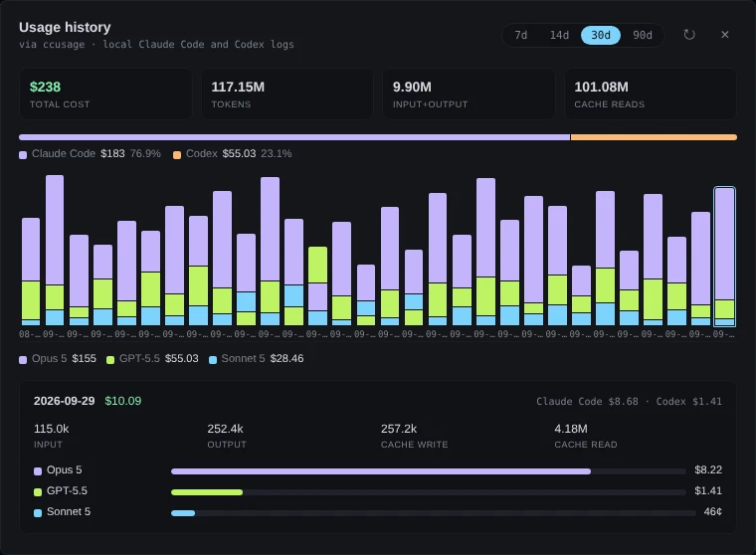Click the 115.0k input value

click(51, 429)
